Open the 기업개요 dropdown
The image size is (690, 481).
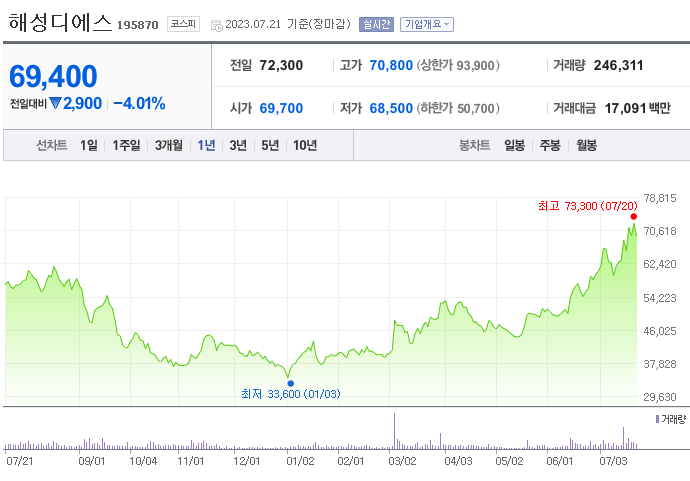pyautogui.click(x=427, y=24)
